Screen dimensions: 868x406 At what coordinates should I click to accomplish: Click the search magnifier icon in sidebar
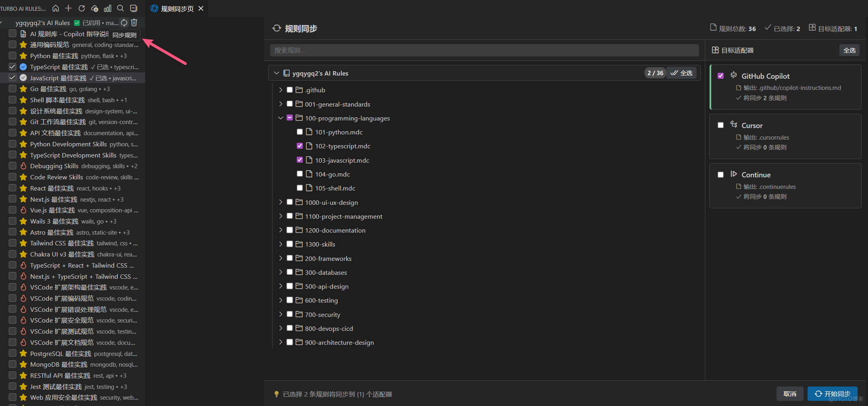tap(121, 8)
